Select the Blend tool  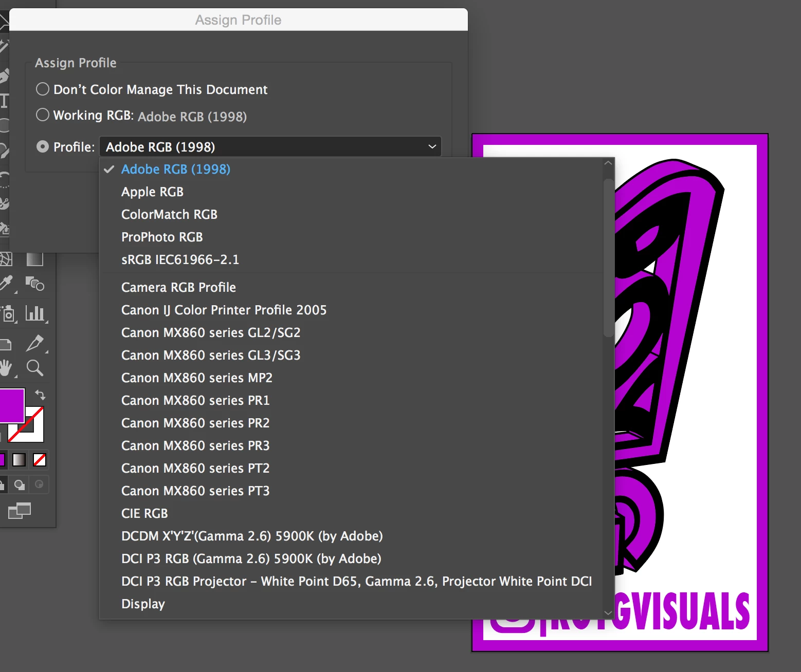[35, 284]
